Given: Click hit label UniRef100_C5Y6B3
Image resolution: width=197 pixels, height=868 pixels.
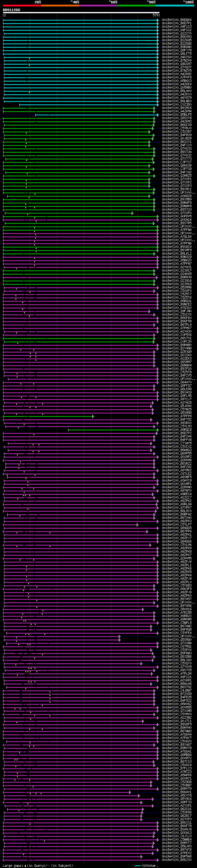Looking at the screenshot, I should click(x=177, y=585).
